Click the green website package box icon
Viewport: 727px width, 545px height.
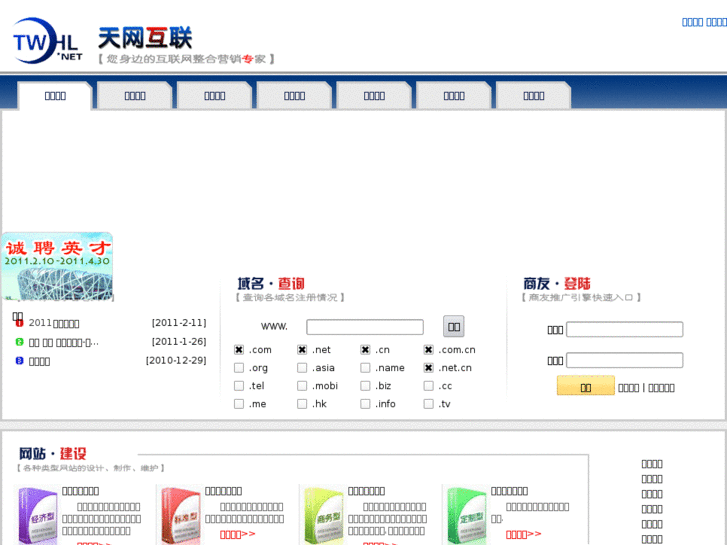point(466,516)
